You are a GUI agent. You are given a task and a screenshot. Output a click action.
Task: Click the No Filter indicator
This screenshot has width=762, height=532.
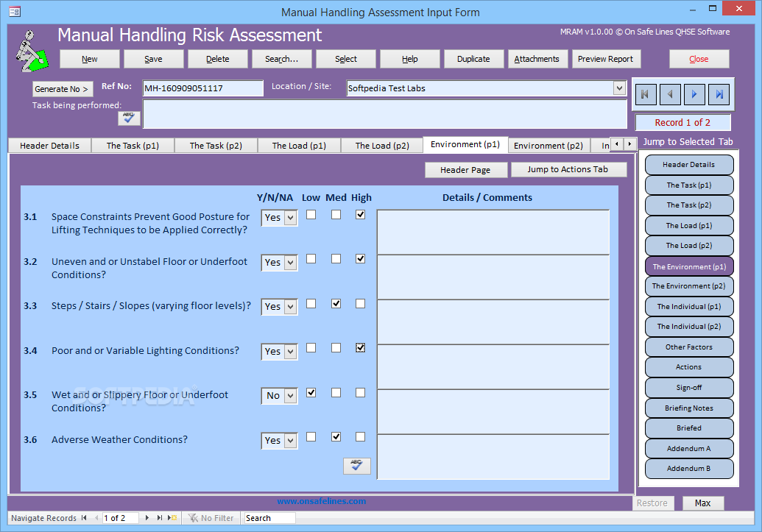[x=211, y=518]
